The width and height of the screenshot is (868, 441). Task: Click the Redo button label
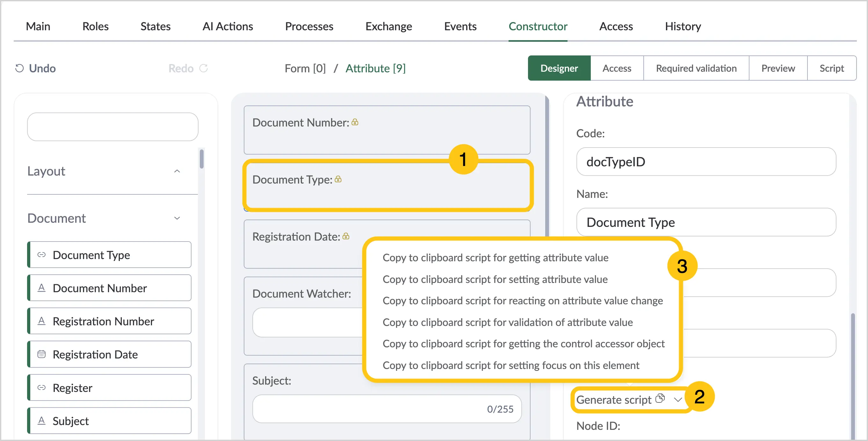click(181, 69)
